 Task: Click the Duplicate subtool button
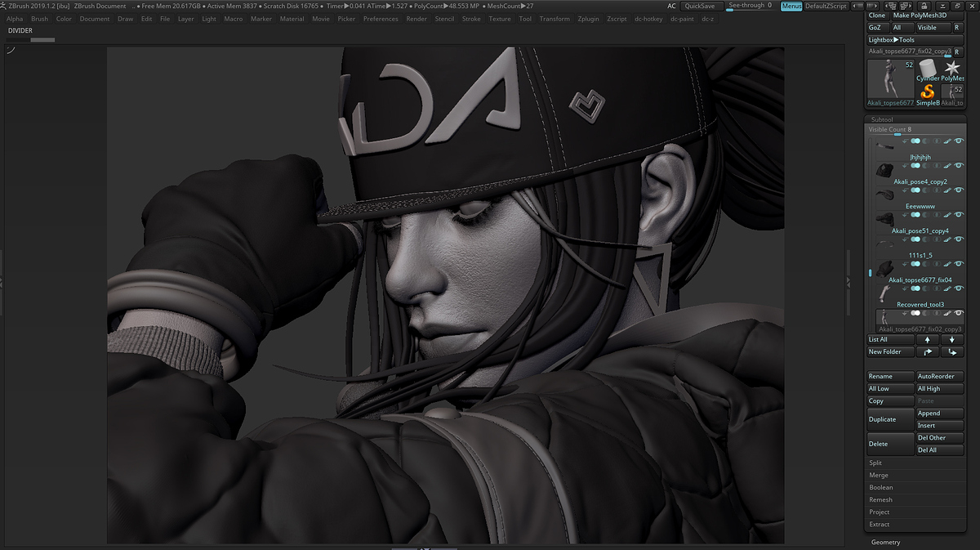890,419
